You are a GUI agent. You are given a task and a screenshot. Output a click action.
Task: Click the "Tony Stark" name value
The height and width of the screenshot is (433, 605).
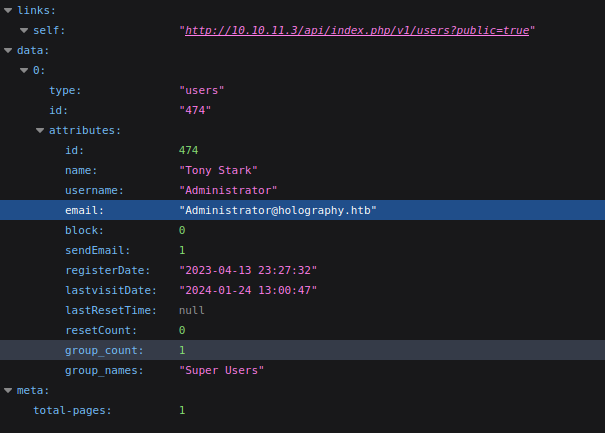pyautogui.click(x=218, y=170)
